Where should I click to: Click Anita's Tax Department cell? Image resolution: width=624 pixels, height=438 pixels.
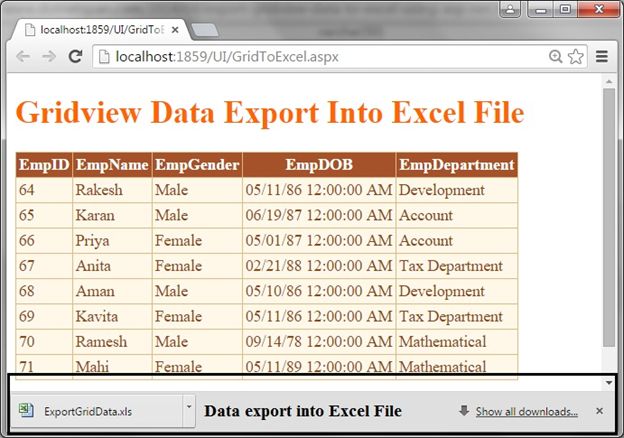point(457,266)
